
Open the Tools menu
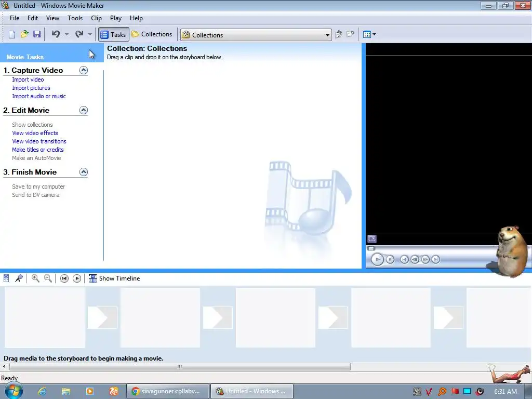pyautogui.click(x=75, y=18)
